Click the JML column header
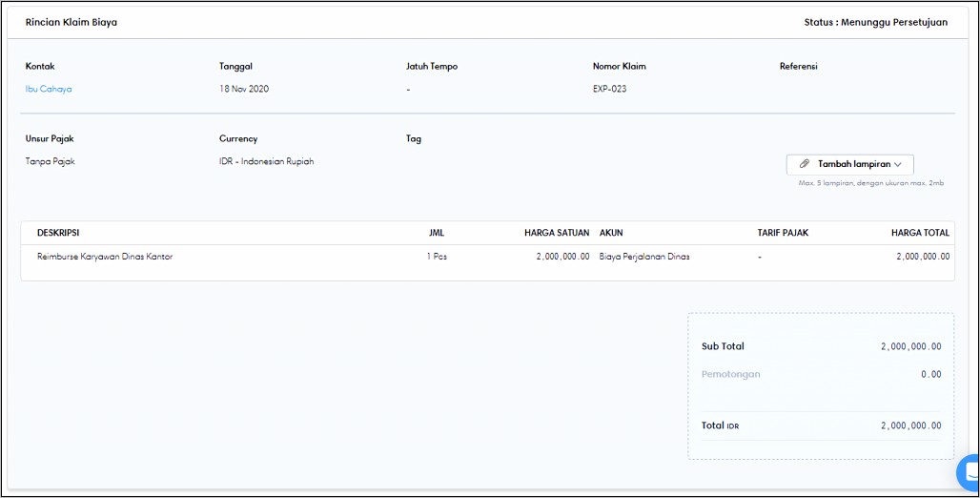This screenshot has height=498, width=980. click(437, 233)
